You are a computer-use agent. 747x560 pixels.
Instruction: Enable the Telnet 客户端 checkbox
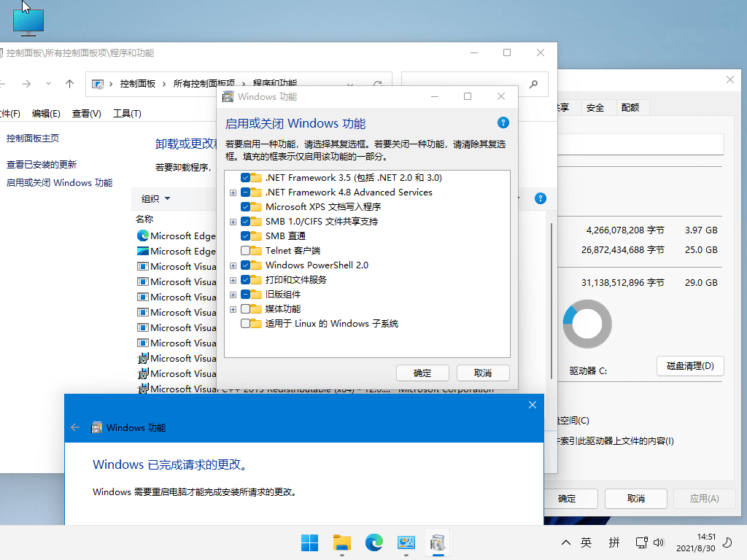click(245, 251)
